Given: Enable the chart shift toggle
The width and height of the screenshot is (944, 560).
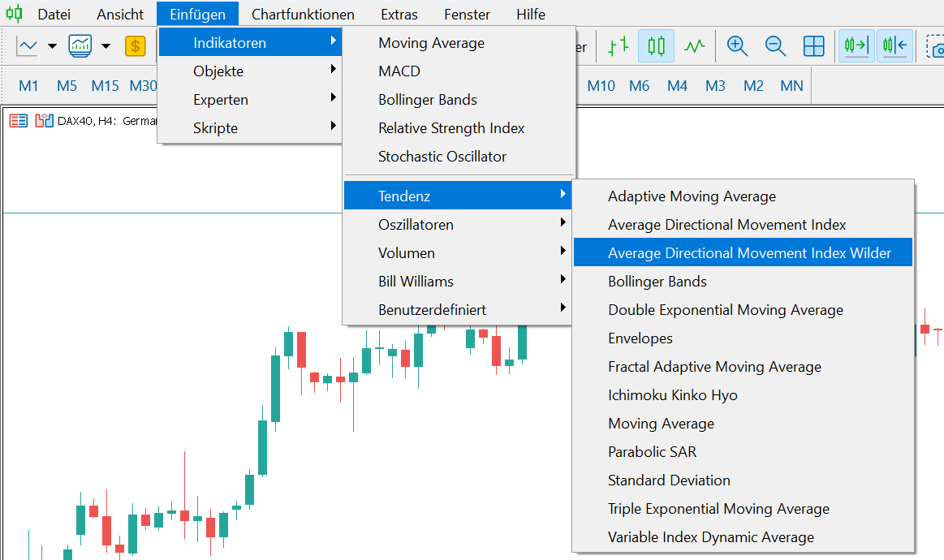Looking at the screenshot, I should pos(895,45).
